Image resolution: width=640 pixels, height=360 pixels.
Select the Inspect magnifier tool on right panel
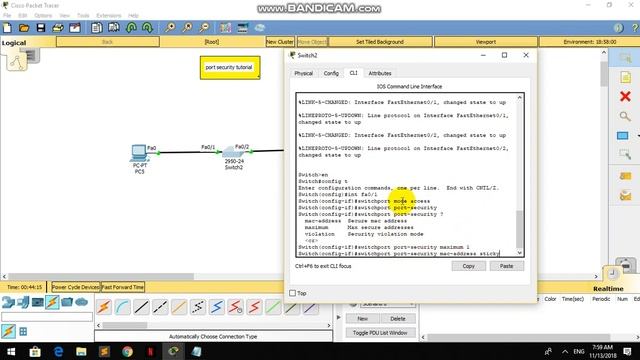click(625, 116)
